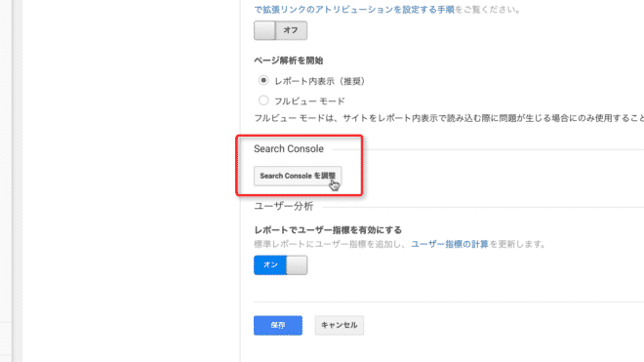The image size is (644, 362).
Task: Open the ユーザー指標の計算 link
Action: pos(449,244)
